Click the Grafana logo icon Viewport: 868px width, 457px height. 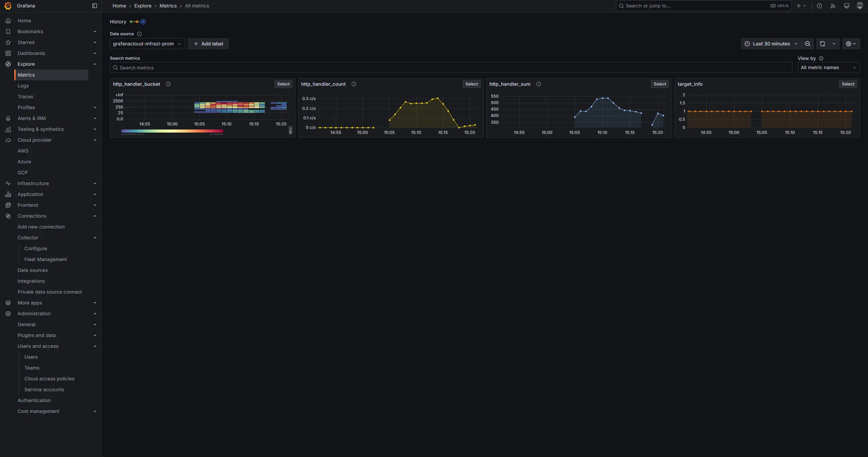click(8, 6)
